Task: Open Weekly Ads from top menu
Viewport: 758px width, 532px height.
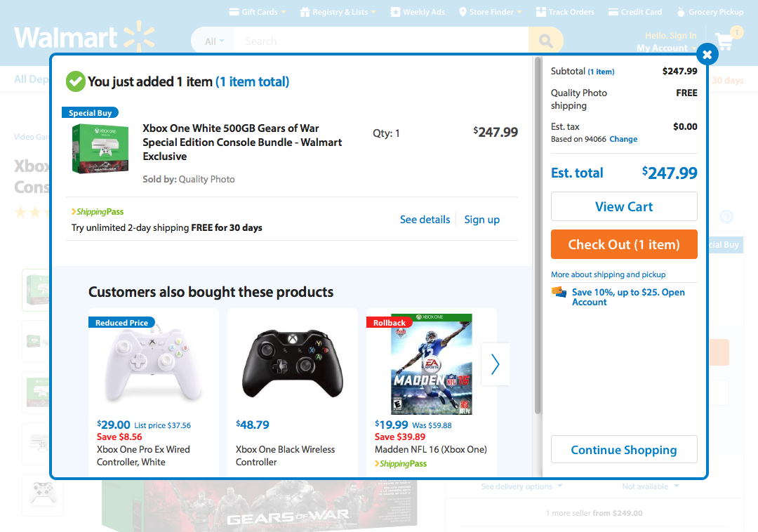Action: (418, 12)
